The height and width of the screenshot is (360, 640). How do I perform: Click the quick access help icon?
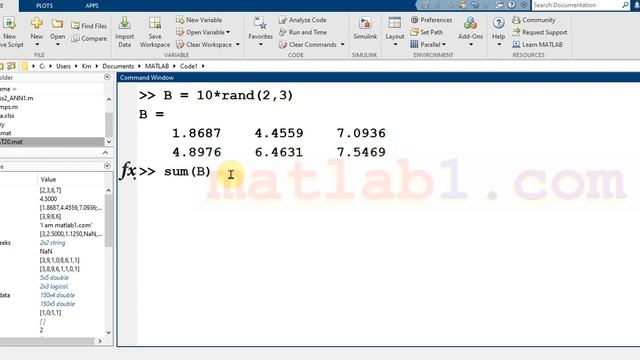coord(511,5)
